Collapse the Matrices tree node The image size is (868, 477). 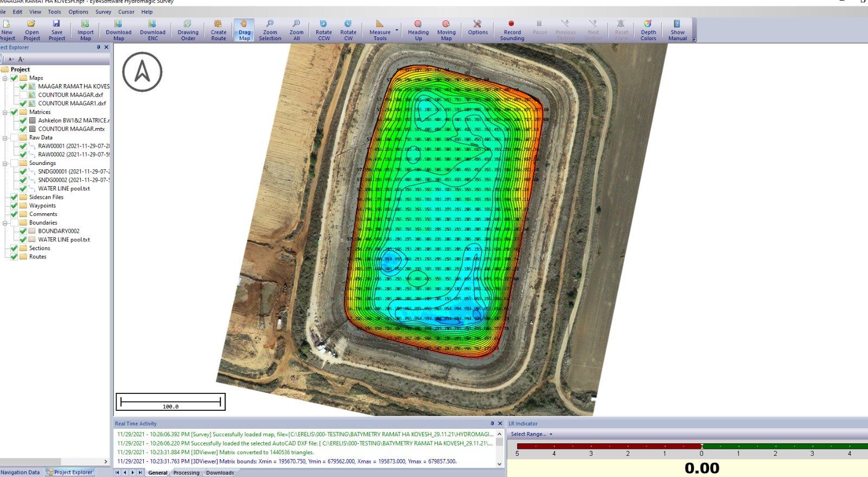[5, 112]
